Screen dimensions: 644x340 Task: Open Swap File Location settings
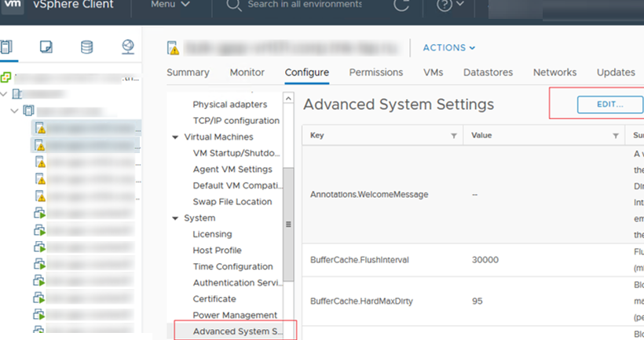232,202
